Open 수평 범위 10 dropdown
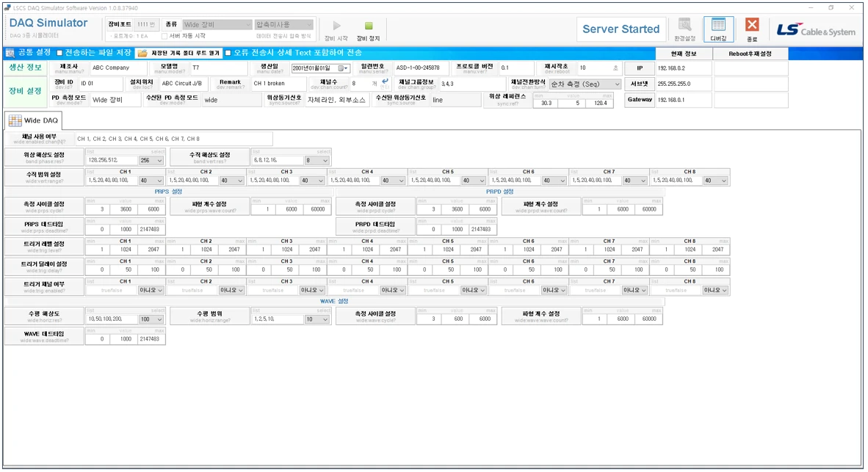The height and width of the screenshot is (472, 868). click(x=317, y=319)
